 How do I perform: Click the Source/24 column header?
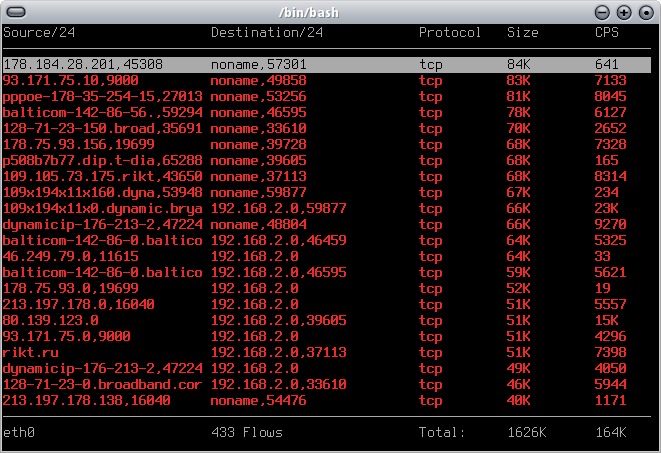click(x=39, y=32)
